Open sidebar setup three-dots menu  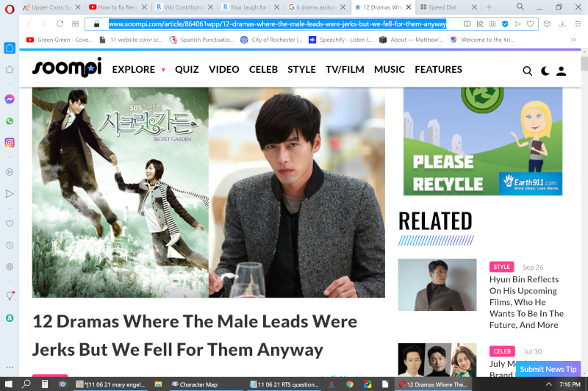point(10,367)
